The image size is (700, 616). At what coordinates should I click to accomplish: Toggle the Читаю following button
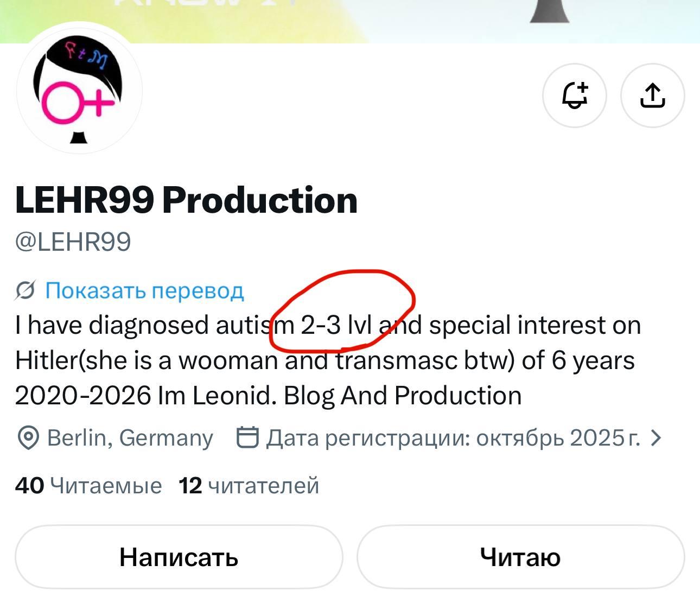click(520, 557)
